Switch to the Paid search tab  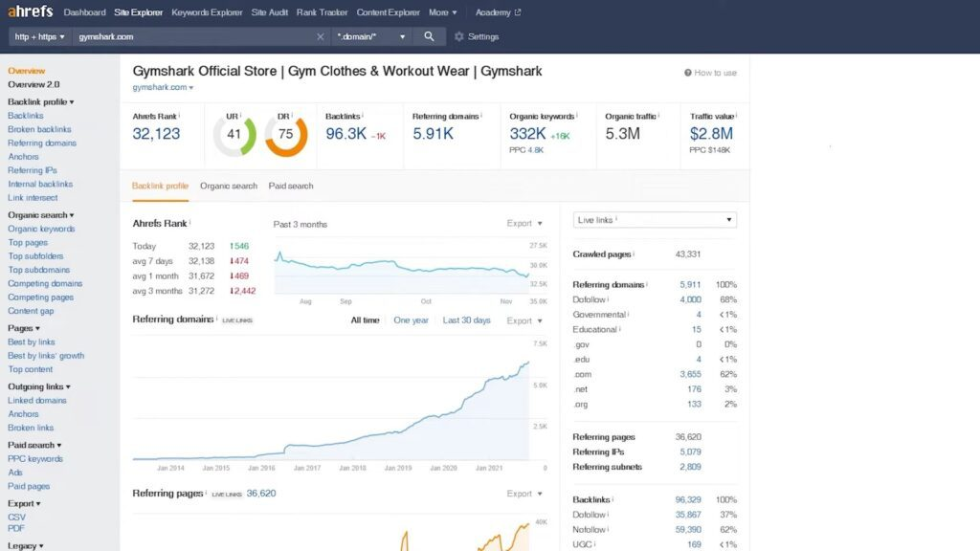pos(291,187)
